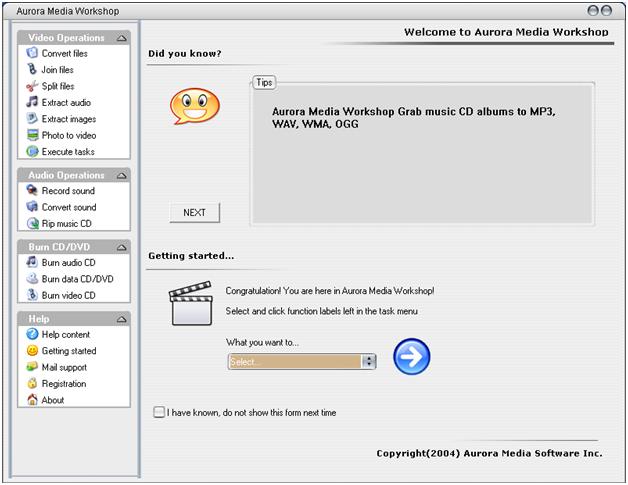
Task: Select Photo to video in the sidebar
Action: coord(69,135)
